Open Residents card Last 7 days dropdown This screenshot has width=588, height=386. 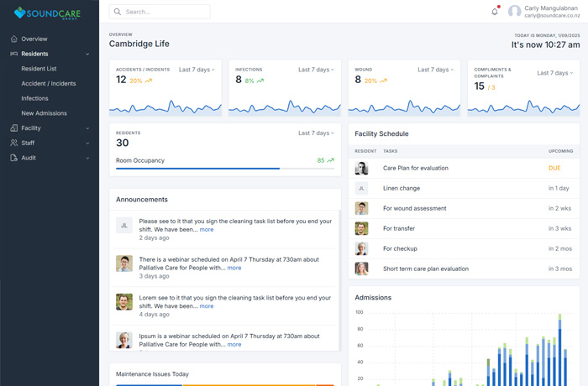pos(316,133)
